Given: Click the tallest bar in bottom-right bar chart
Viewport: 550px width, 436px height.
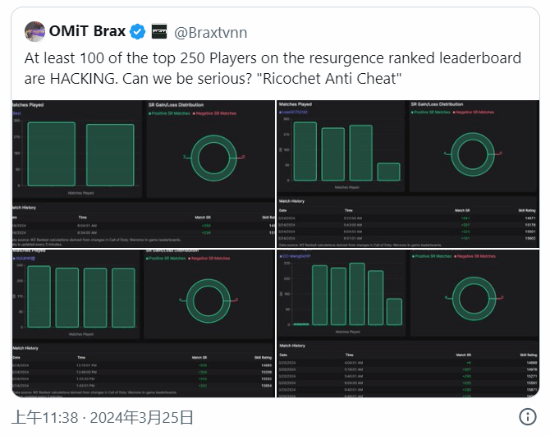Looking at the screenshot, I should point(357,294).
